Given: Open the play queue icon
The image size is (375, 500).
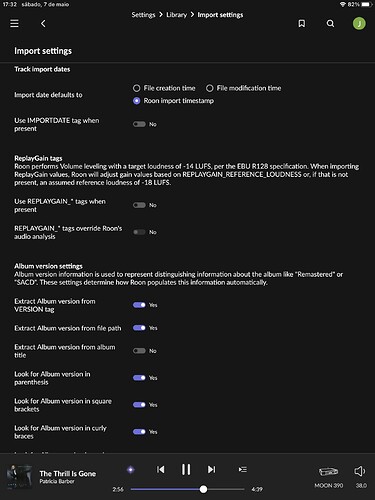Looking at the screenshot, I should point(243,469).
